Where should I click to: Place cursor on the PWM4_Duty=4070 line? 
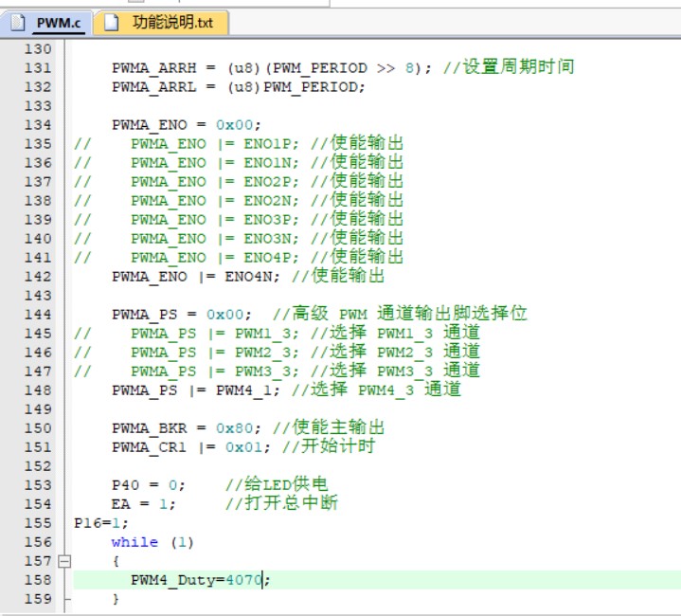pyautogui.click(x=199, y=580)
